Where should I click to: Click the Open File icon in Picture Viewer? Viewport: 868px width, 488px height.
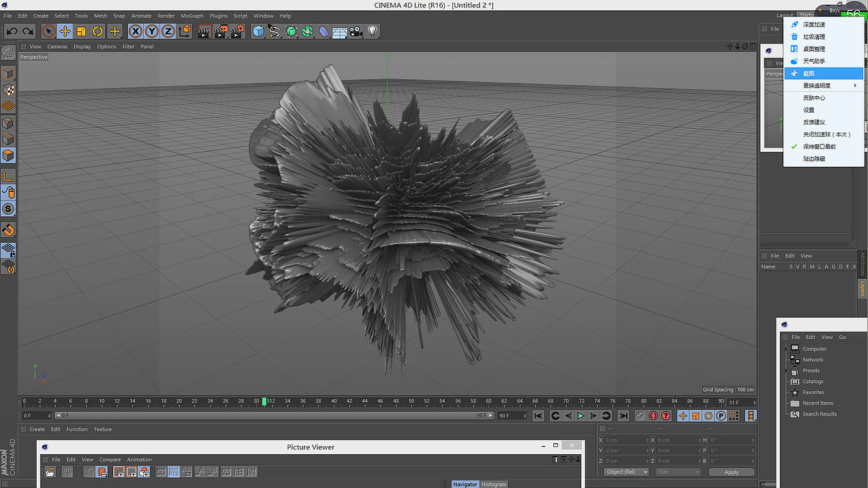click(x=50, y=472)
